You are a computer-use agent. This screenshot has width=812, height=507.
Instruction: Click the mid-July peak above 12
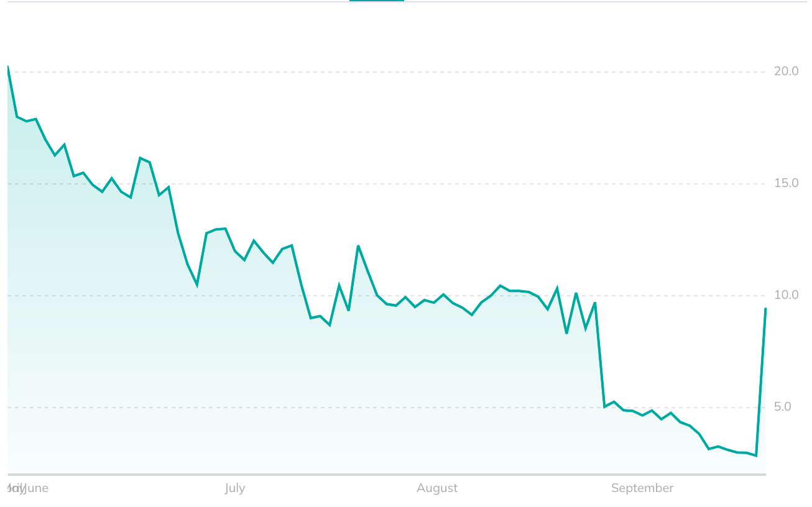pyautogui.click(x=358, y=246)
